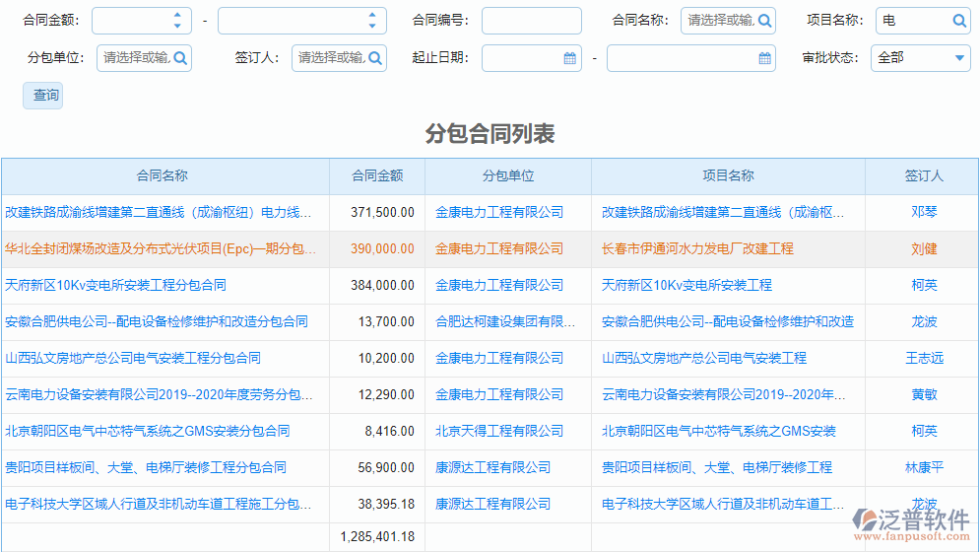Image resolution: width=980 pixels, height=552 pixels.
Task: Click amount 12,290.00
Action: coord(386,394)
